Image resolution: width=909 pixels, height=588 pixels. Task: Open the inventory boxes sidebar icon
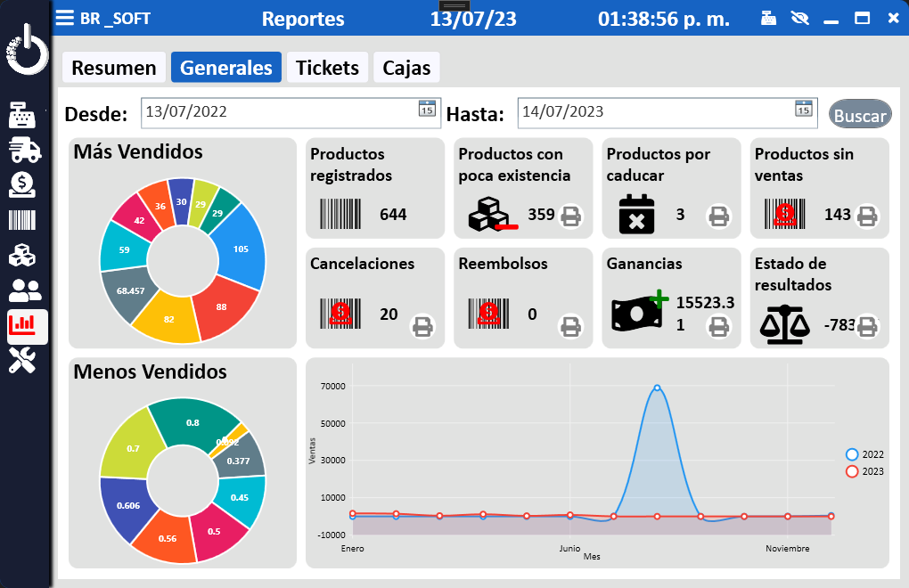[24, 256]
